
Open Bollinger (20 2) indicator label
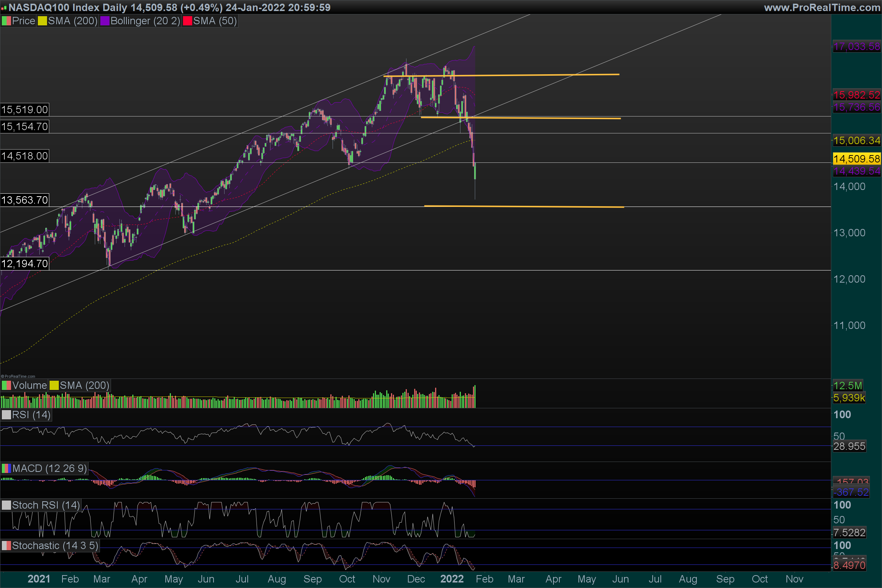coord(145,21)
